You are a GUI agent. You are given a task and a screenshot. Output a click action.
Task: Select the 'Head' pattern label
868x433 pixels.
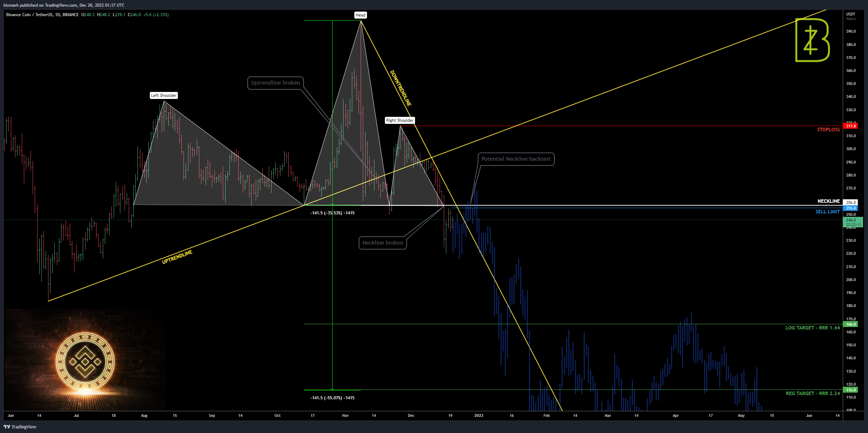(x=361, y=15)
